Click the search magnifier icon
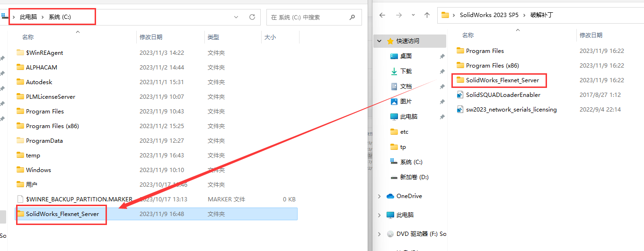The width and height of the screenshot is (644, 251). tap(352, 17)
